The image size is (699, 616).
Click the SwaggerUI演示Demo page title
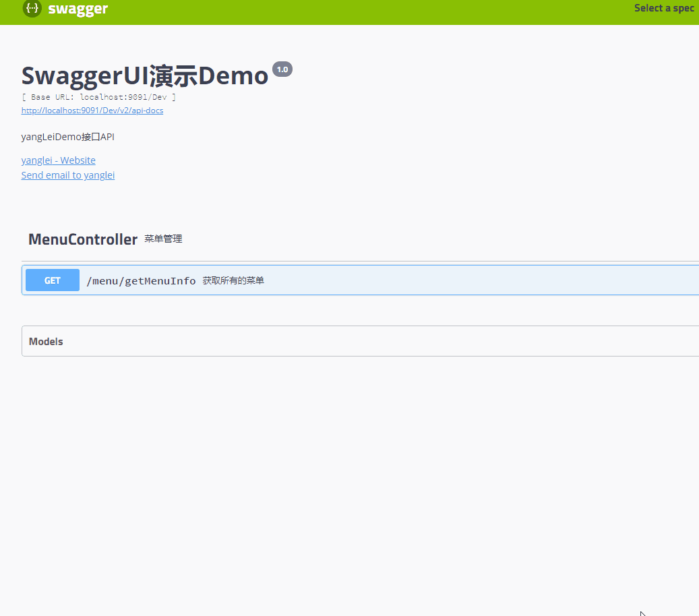144,75
